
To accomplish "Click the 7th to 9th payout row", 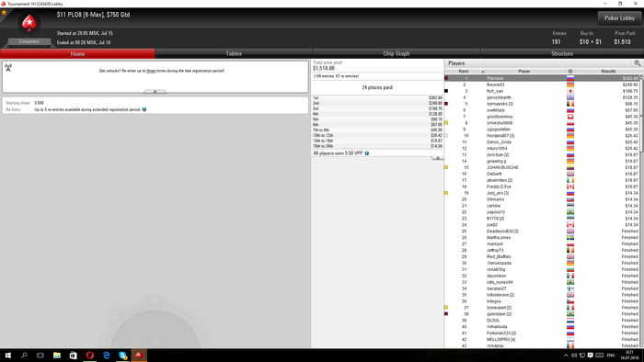I will (x=377, y=130).
